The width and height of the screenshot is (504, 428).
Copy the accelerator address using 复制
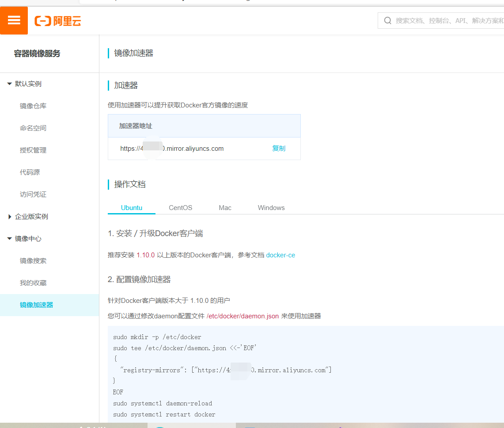tap(279, 148)
